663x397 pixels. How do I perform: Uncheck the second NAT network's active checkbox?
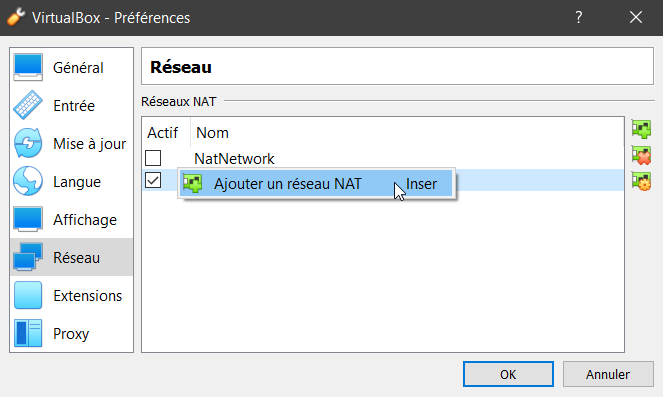point(153,180)
